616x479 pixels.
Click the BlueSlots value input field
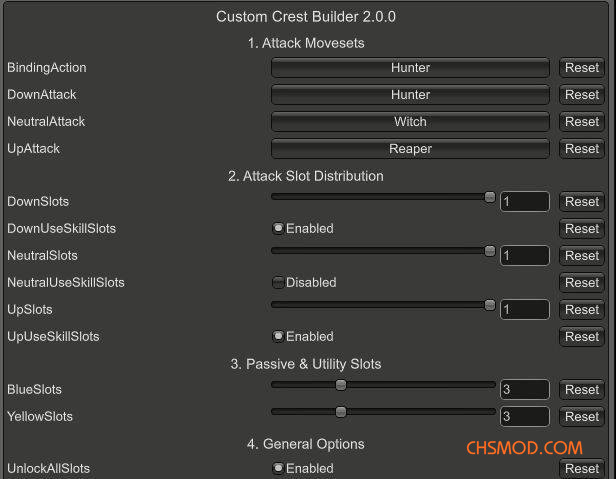click(524, 390)
